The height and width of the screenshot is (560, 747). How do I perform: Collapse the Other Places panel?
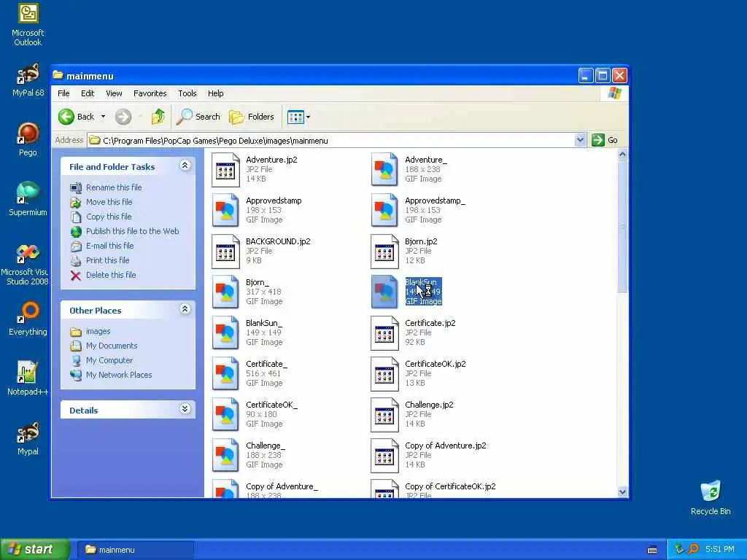pos(185,309)
